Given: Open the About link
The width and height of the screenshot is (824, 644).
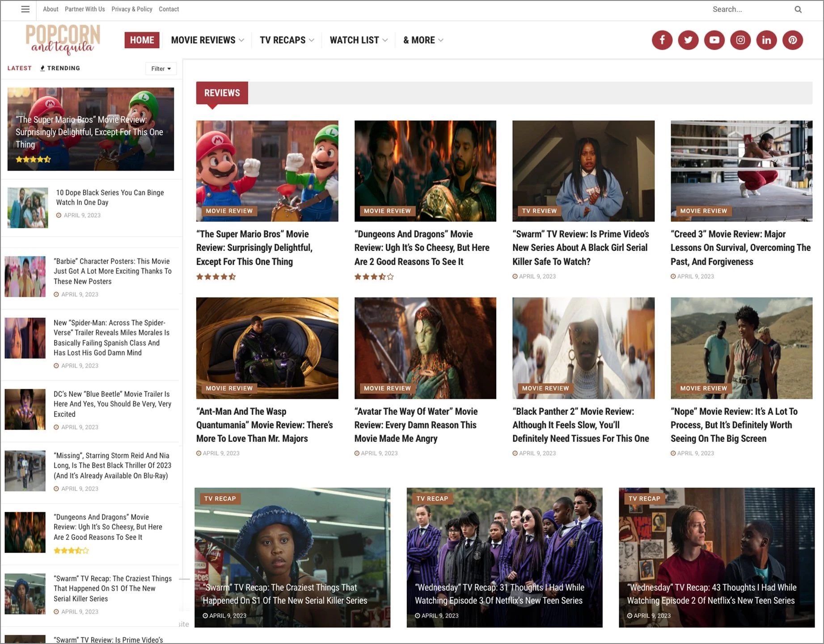Looking at the screenshot, I should [x=51, y=9].
